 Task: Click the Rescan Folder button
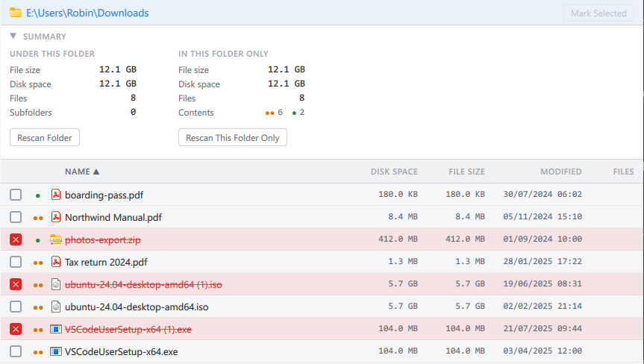pos(45,137)
